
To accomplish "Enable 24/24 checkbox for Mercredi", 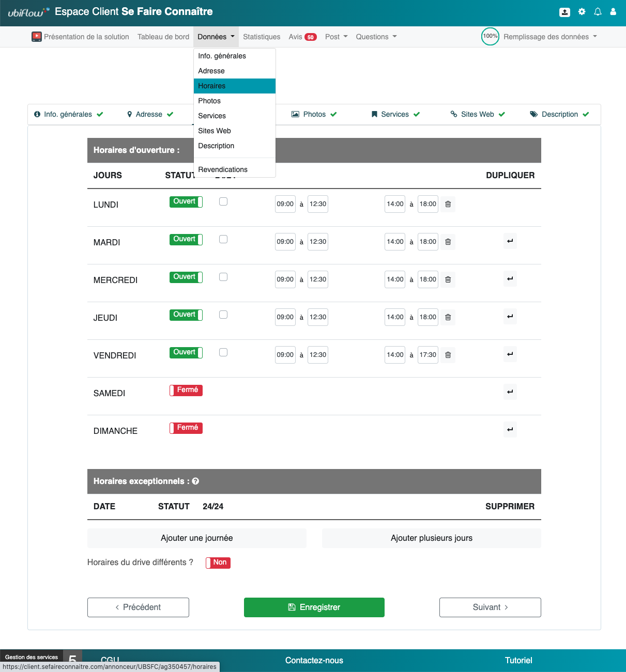I will [x=223, y=277].
